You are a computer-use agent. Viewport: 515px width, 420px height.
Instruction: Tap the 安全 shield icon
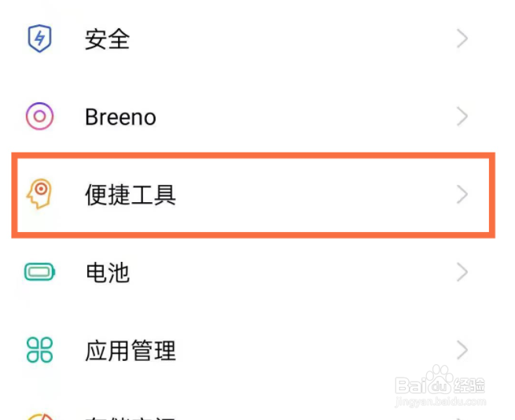(x=39, y=39)
